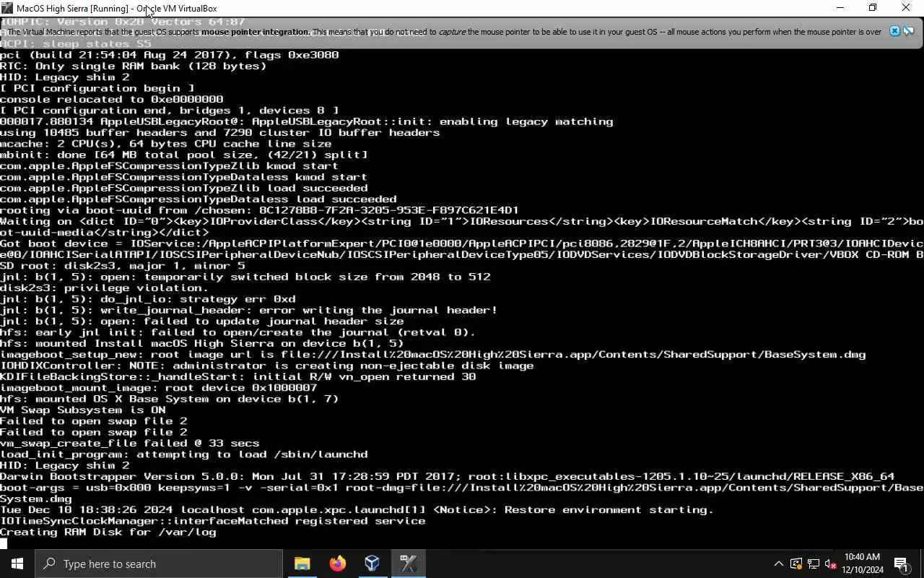This screenshot has height=578, width=924.
Task: Click the don't-show-again notification icon
Action: [x=909, y=31]
